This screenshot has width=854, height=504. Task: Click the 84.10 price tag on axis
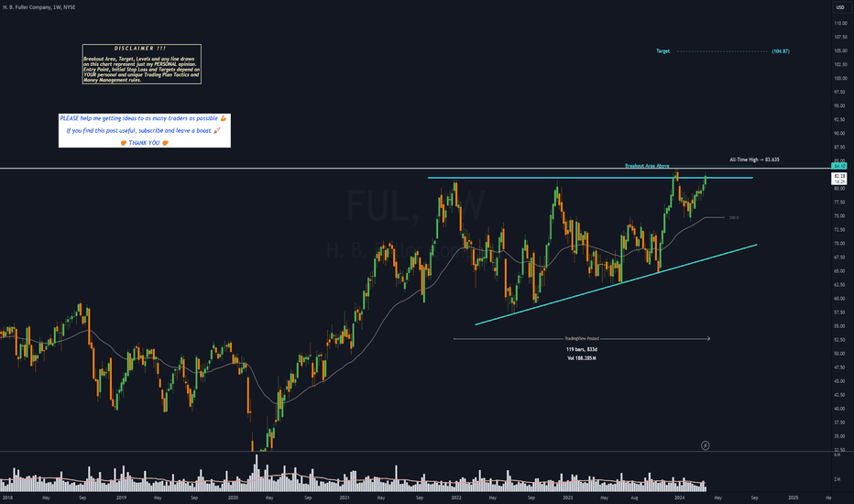coord(839,166)
